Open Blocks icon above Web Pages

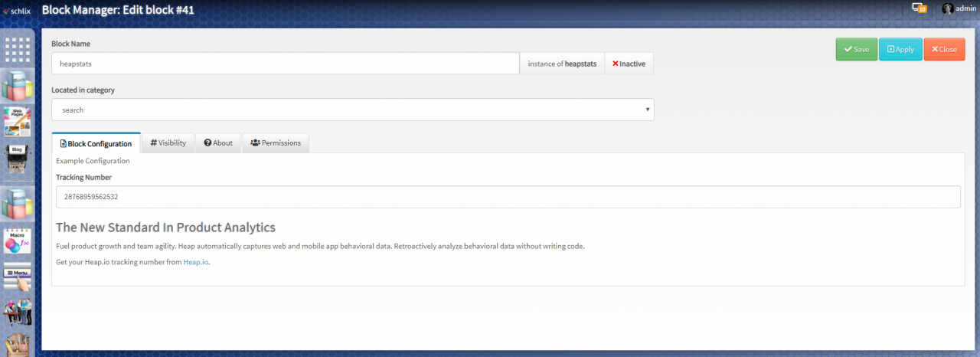[x=18, y=85]
